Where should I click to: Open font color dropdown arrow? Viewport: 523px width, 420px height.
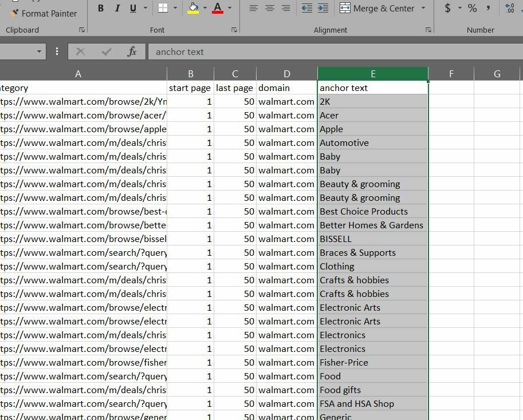(230, 7)
